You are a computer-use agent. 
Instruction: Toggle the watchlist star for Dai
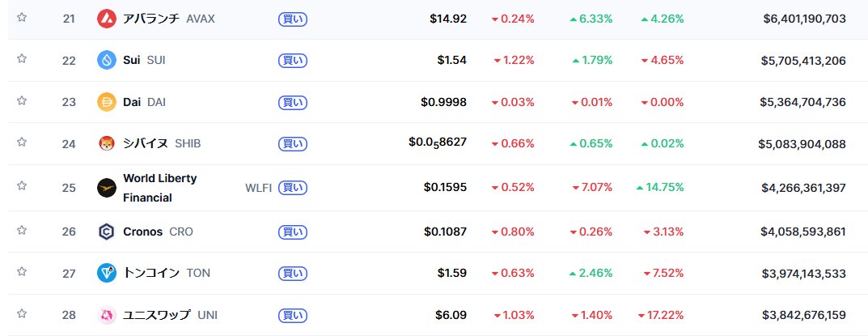pyautogui.click(x=22, y=101)
